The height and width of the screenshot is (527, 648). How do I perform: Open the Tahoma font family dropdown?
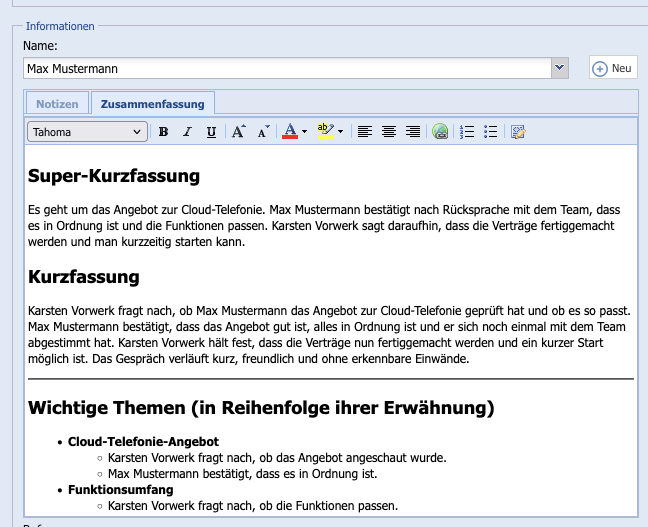tap(88, 132)
